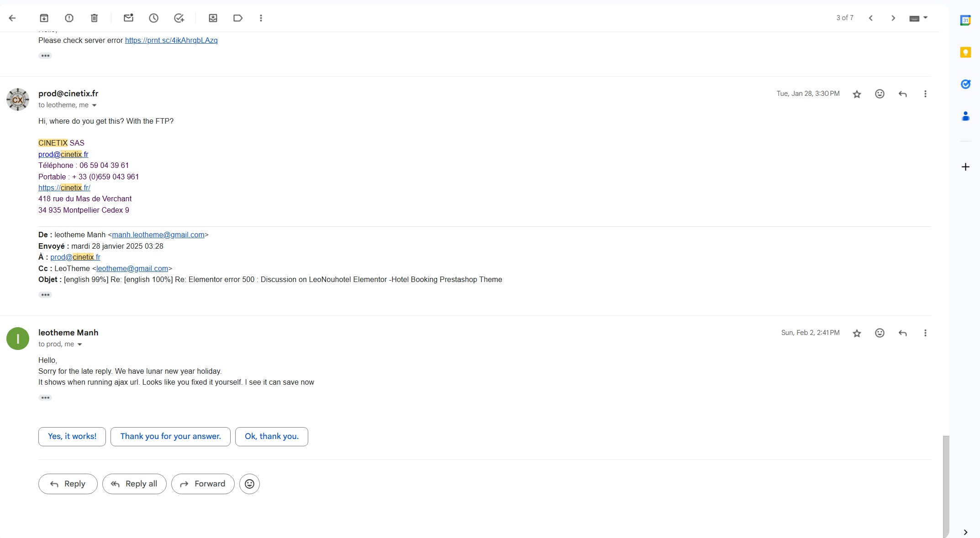Add emoji reaction to leotheme Manh message
This screenshot has width=980, height=538.
click(x=880, y=333)
